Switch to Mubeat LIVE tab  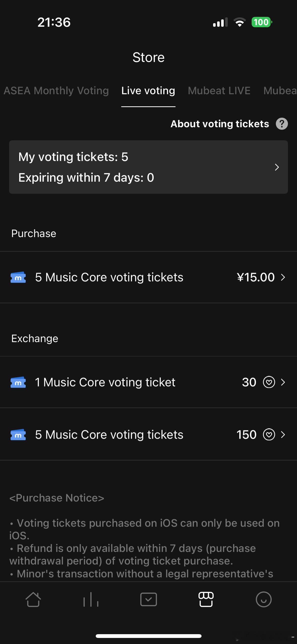pos(219,91)
